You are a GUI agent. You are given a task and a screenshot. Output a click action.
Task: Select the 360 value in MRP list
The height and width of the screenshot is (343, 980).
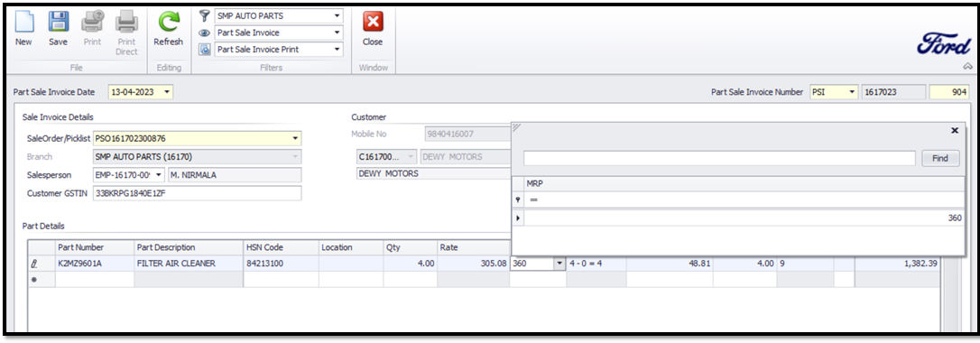click(x=744, y=218)
